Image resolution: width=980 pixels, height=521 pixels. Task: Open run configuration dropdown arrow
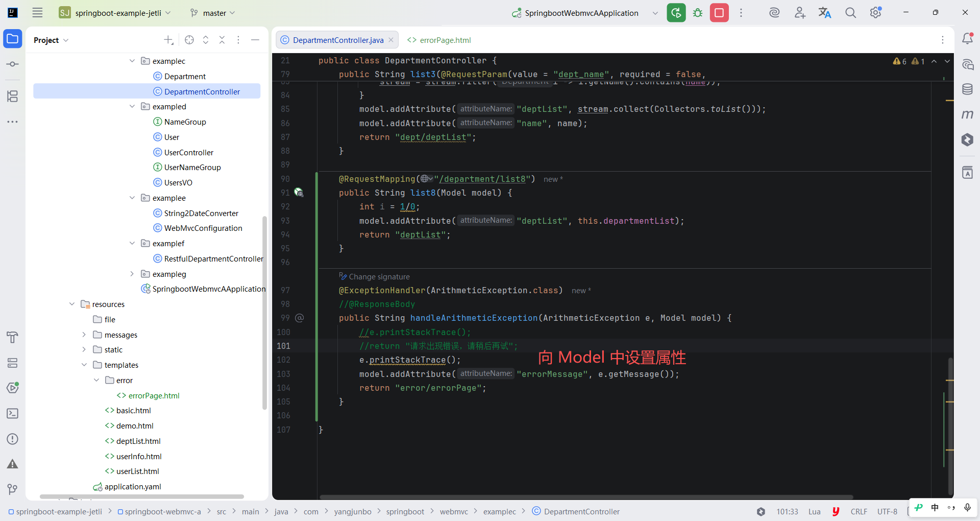[x=655, y=13]
